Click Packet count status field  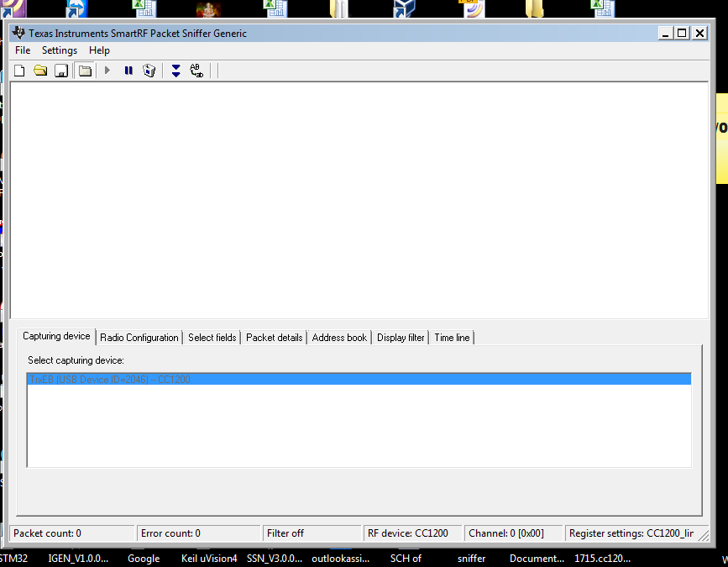(x=72, y=533)
